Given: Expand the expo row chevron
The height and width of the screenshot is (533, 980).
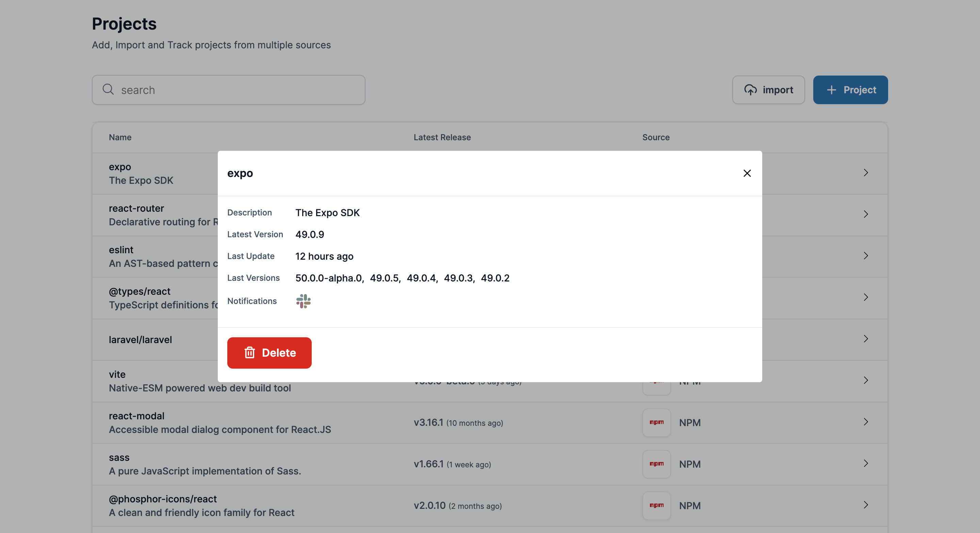Looking at the screenshot, I should [x=865, y=173].
